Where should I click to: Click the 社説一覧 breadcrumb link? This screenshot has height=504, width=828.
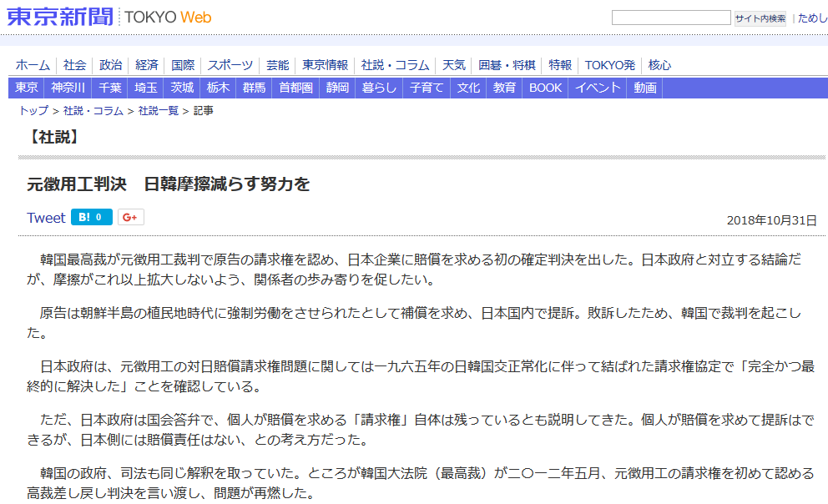coord(159,110)
